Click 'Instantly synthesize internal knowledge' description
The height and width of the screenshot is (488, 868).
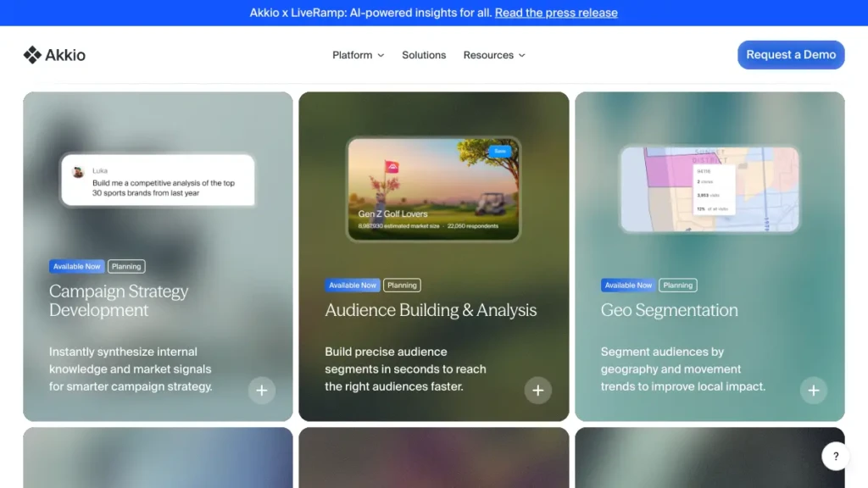click(131, 369)
